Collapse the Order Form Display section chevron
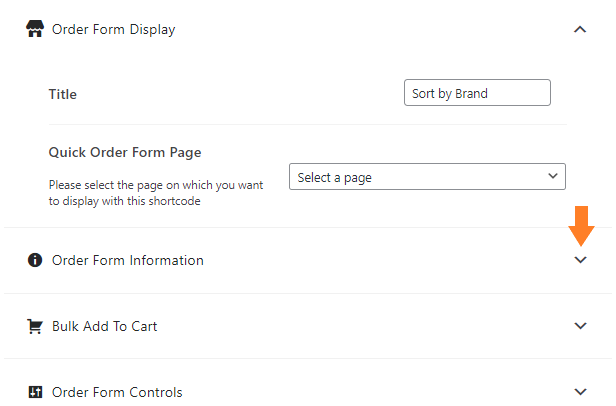The image size is (616, 406). (x=580, y=29)
